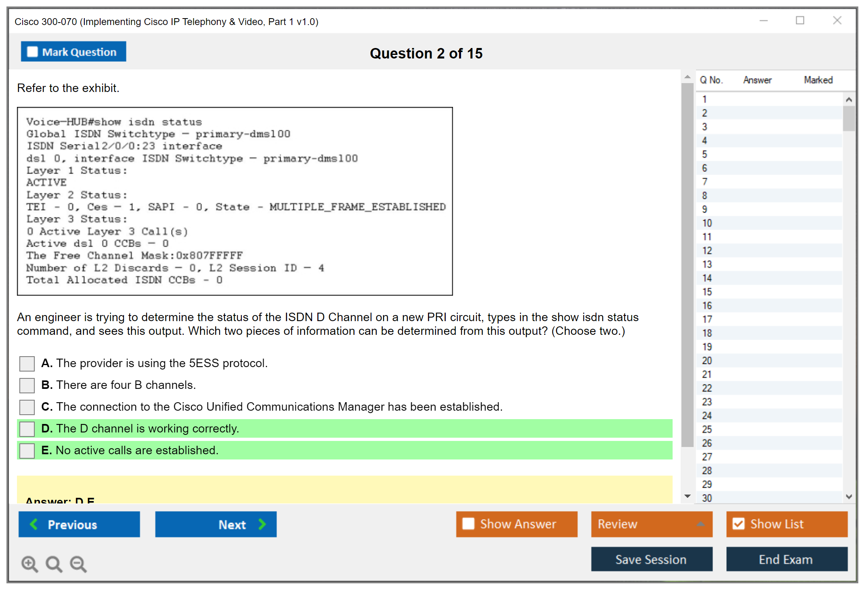This screenshot has width=868, height=593.
Task: Click the zoom out magnifier icon
Action: 78,564
